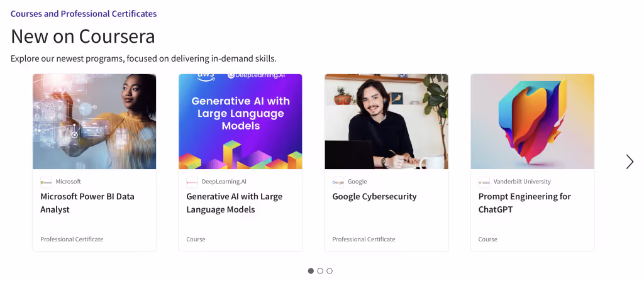Open Prompt Engineering for ChatGPT title
Viewport: 644px width, 281px height.
525,203
